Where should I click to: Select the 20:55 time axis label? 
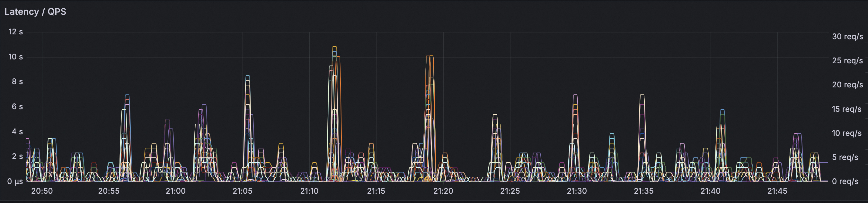(x=109, y=191)
